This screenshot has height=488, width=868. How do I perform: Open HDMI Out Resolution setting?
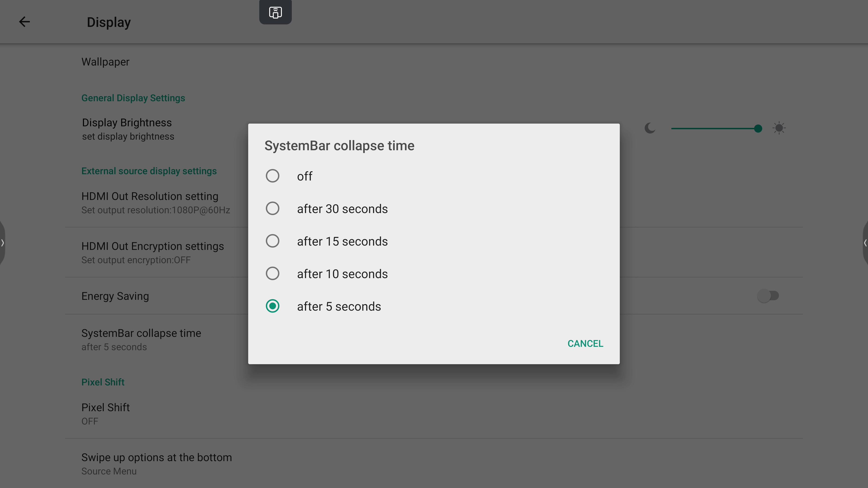156,203
